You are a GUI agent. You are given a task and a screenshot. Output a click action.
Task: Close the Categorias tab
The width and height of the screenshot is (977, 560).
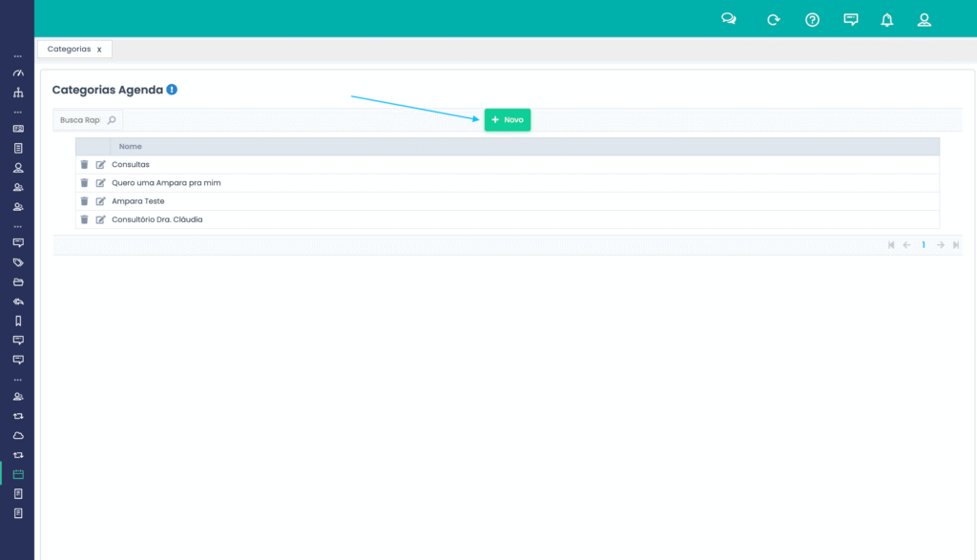[99, 50]
